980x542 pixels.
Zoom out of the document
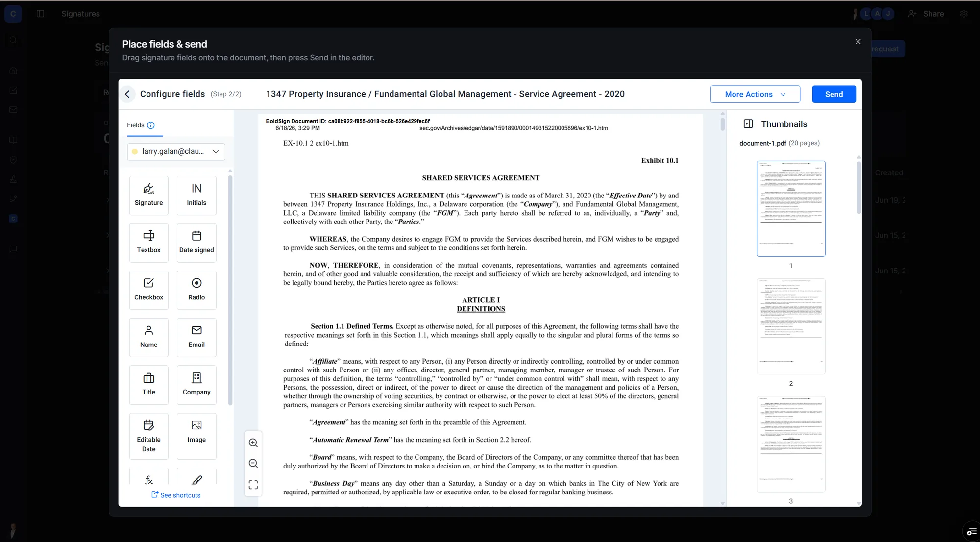[253, 464]
